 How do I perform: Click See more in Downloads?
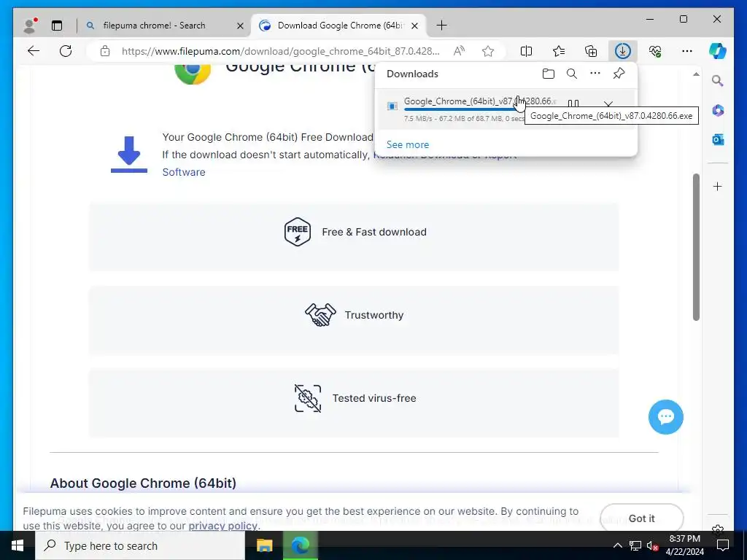coord(408,144)
